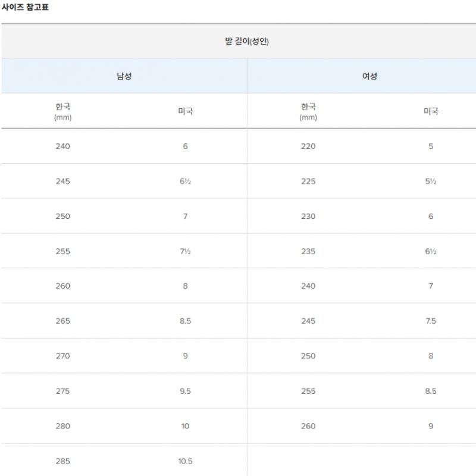The width and height of the screenshot is (476, 476).
Task: Choose the 265 mm size cell
Action: click(62, 321)
